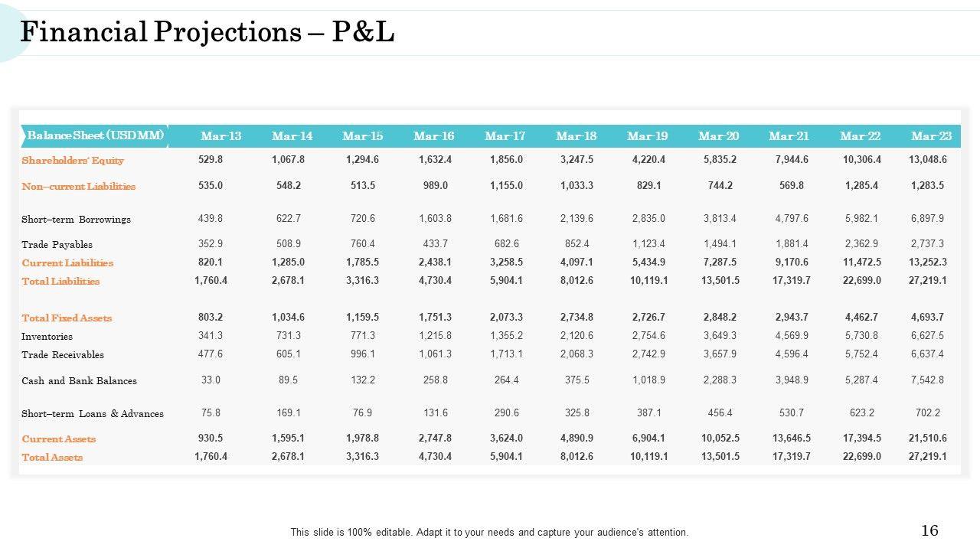
Task: Select the Total Assets row label
Action: (x=52, y=458)
